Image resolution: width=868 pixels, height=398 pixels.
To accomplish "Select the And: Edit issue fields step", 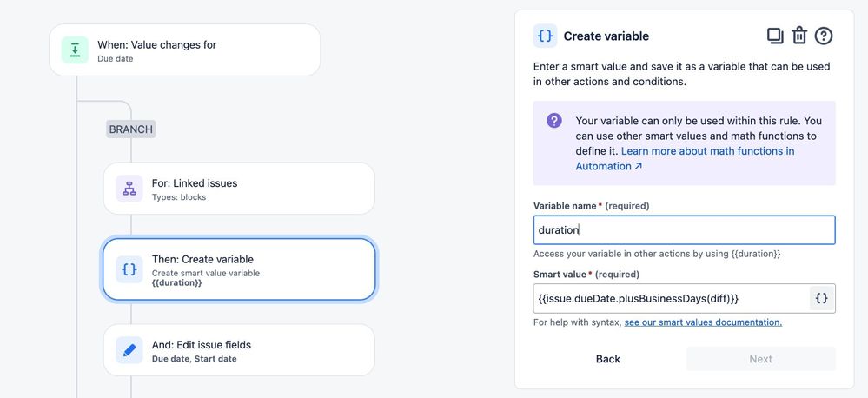I will click(239, 350).
